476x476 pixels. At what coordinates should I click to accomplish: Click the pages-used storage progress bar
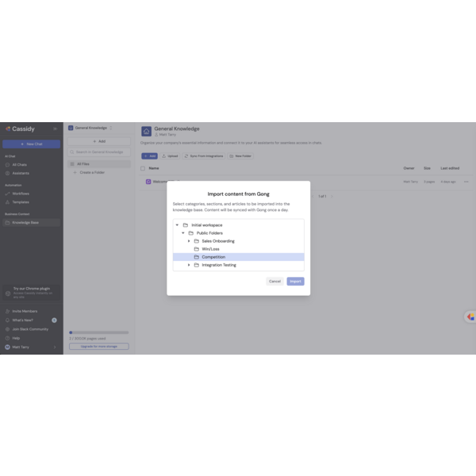pos(98,332)
